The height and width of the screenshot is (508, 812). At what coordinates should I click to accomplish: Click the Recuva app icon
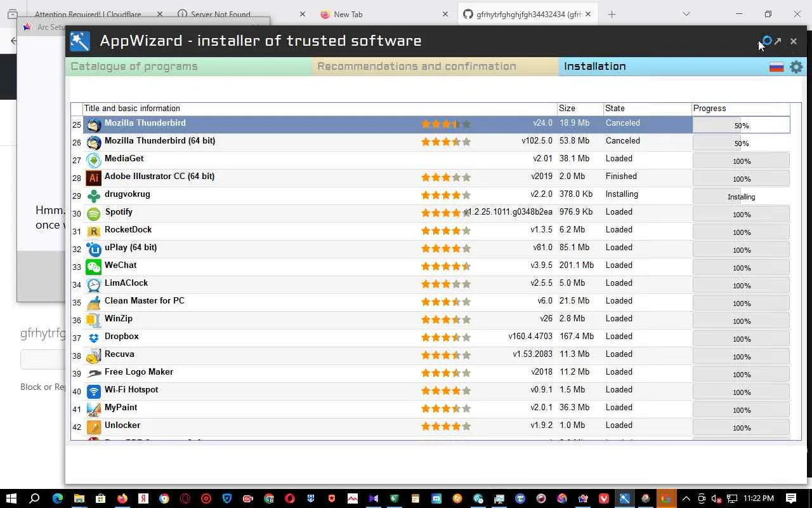click(x=94, y=356)
